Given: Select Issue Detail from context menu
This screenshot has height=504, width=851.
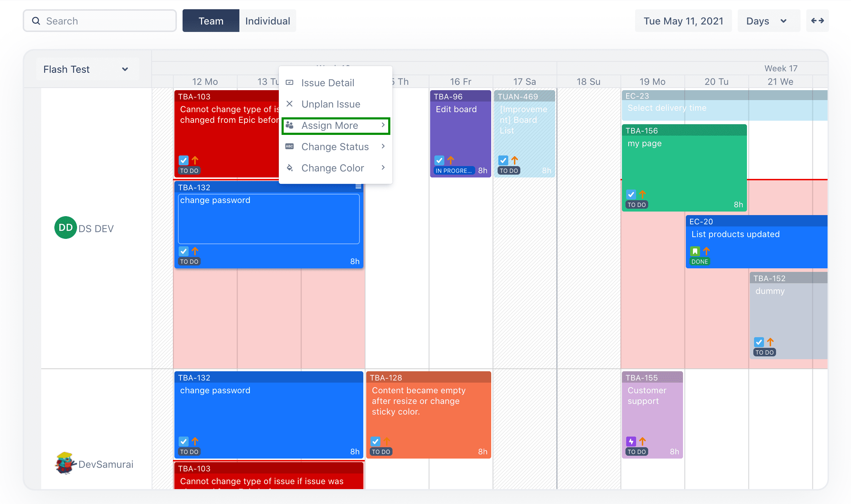Looking at the screenshot, I should (x=336, y=83).
